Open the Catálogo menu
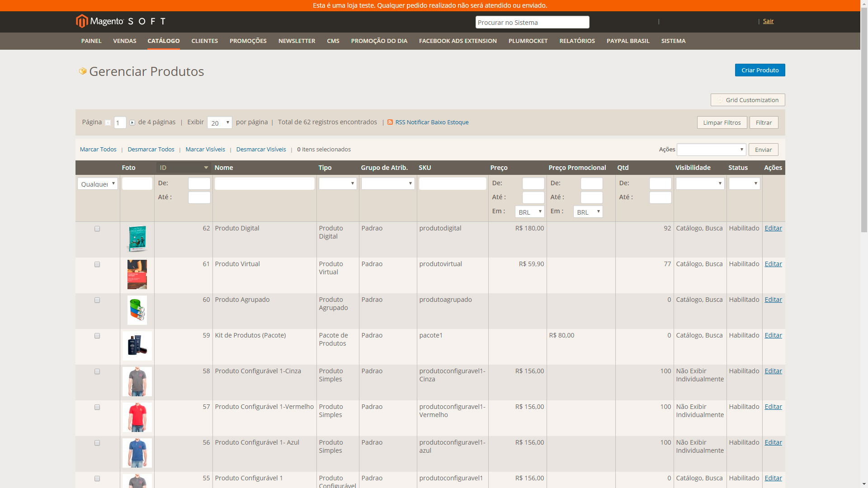The height and width of the screenshot is (488, 868). tap(164, 41)
